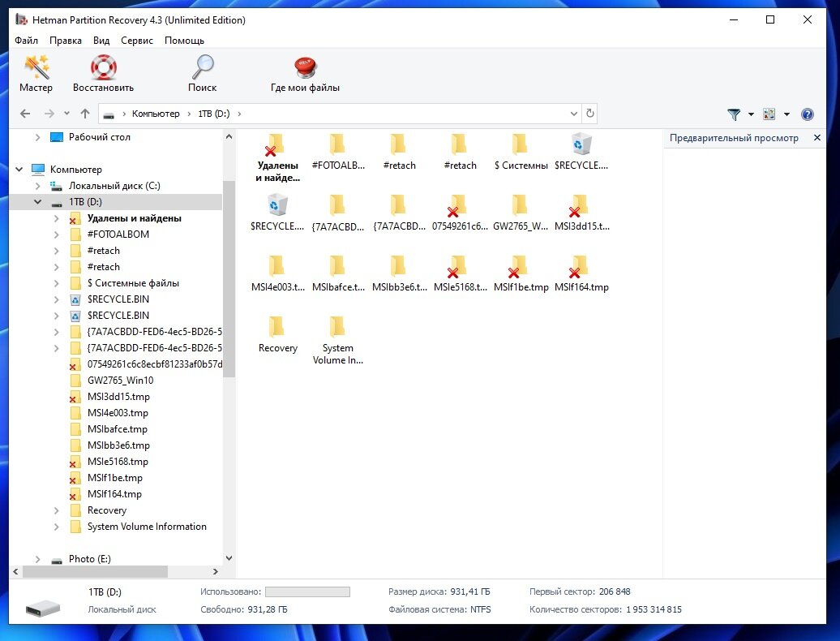Expand the #FOTOALBOM tree node
The width and height of the screenshot is (840, 641).
click(x=56, y=234)
